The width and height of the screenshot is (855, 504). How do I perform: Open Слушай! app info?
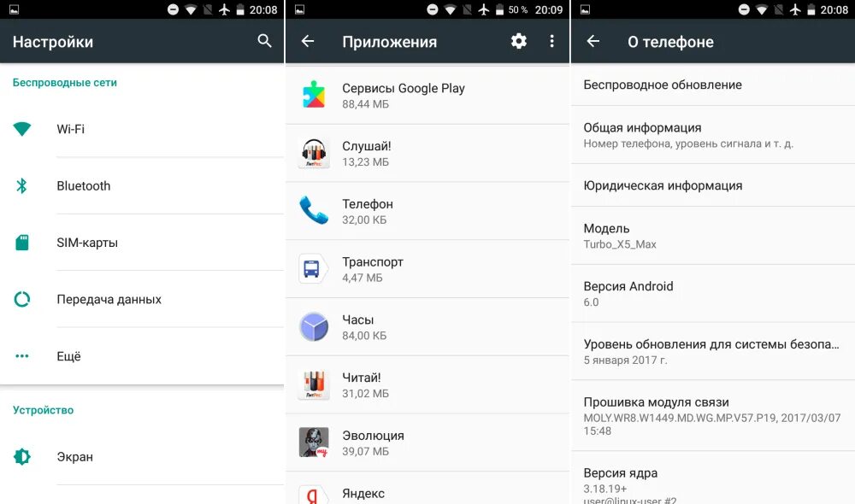pos(427,153)
